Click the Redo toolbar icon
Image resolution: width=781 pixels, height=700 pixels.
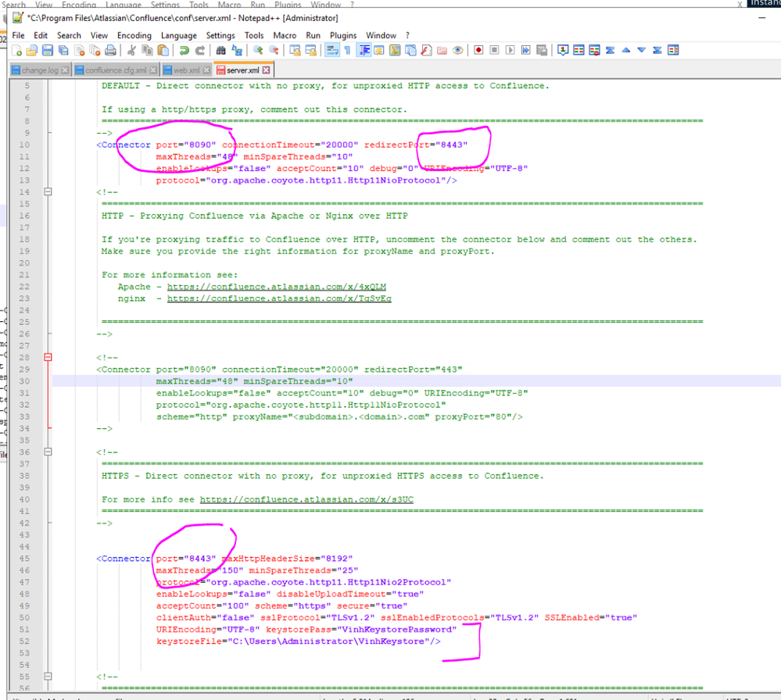[199, 50]
